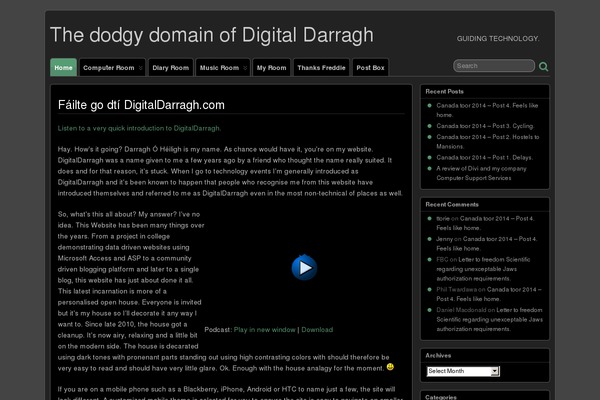Play the podcast with the blue play button
Viewport: 600px width, 400px height.
[x=304, y=267]
